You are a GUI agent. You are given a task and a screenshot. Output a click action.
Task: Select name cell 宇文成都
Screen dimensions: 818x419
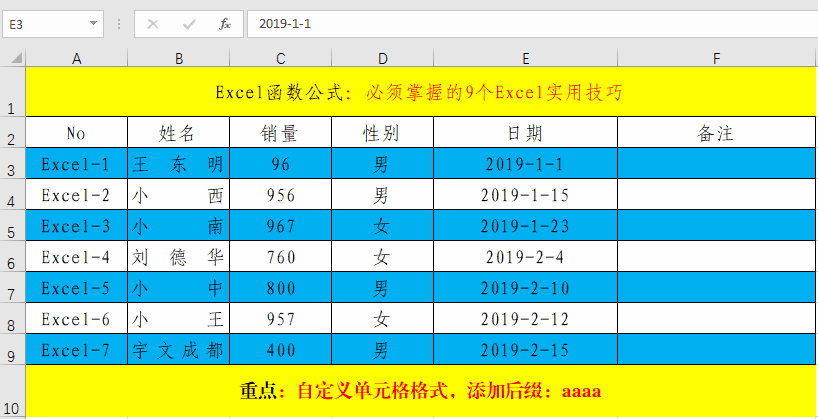178,349
